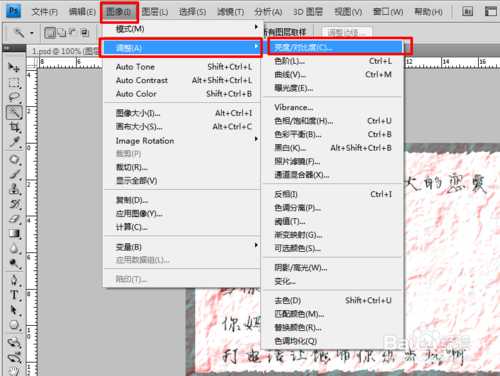This screenshot has height=376, width=500.
Task: Choose Auto Tone in Image menu
Action: (182, 67)
